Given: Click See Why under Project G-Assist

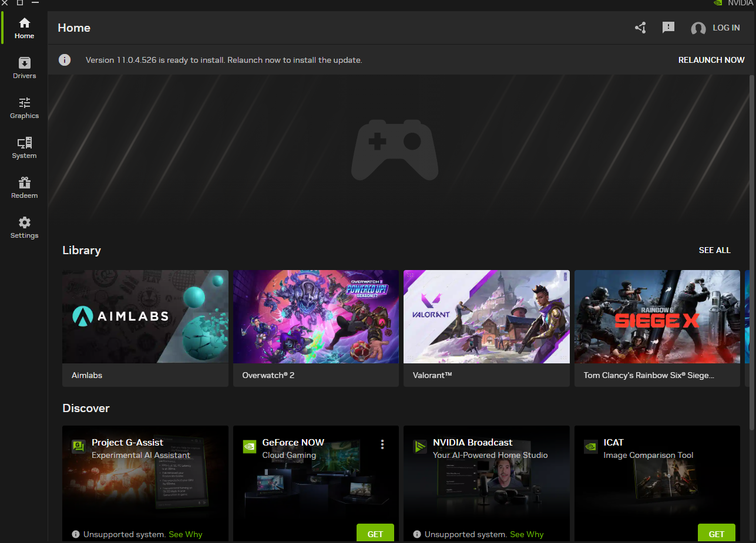Looking at the screenshot, I should (185, 534).
